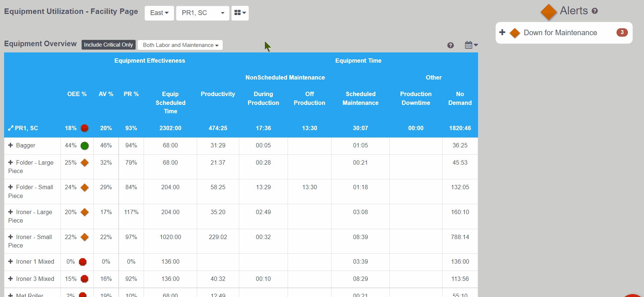This screenshot has width=644, height=297.
Task: Open the Down for Maintenance alert text
Action: tap(560, 33)
